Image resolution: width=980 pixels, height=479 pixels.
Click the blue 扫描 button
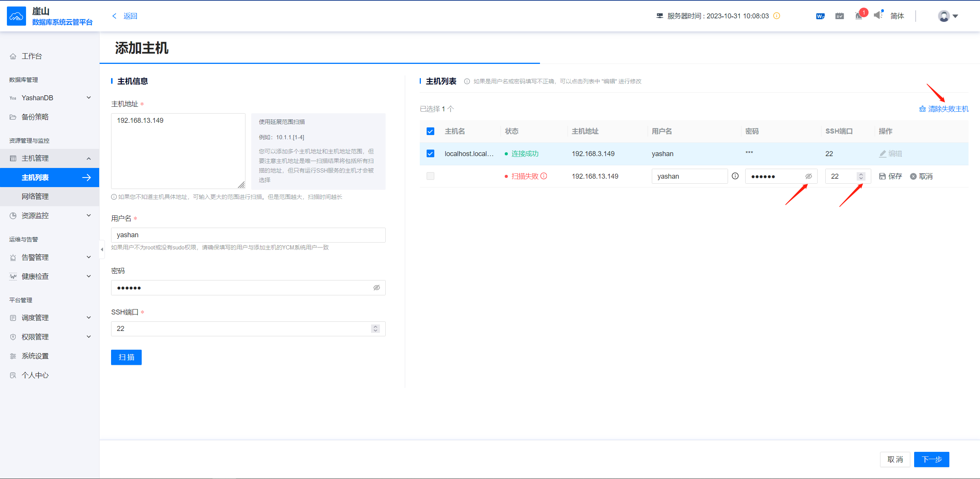pos(126,357)
